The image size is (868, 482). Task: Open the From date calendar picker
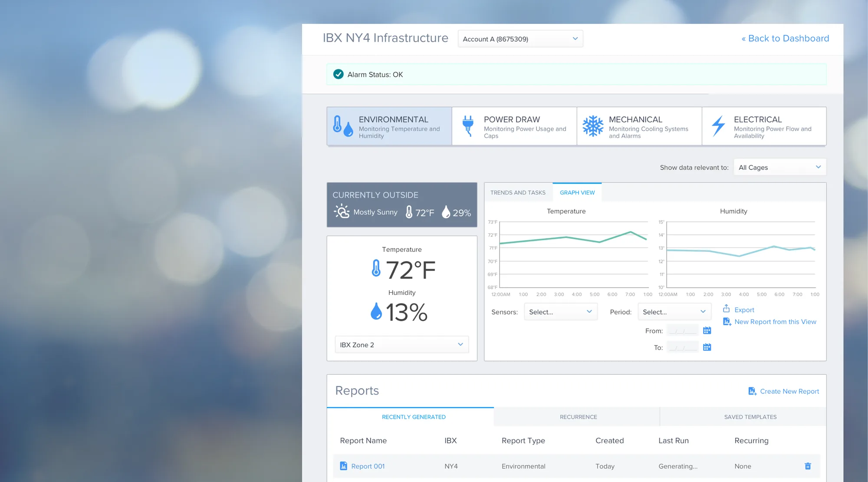707,330
